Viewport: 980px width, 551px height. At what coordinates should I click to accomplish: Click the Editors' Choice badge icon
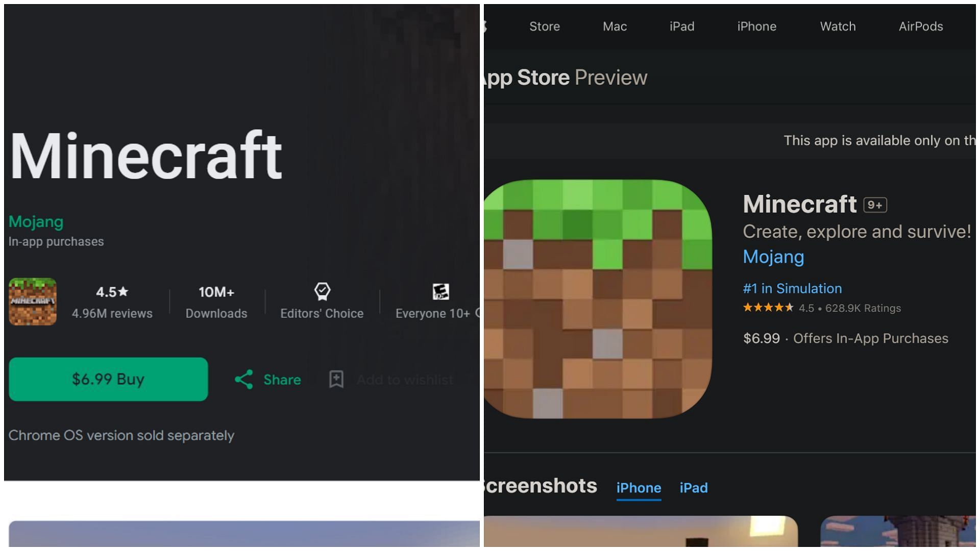[322, 291]
